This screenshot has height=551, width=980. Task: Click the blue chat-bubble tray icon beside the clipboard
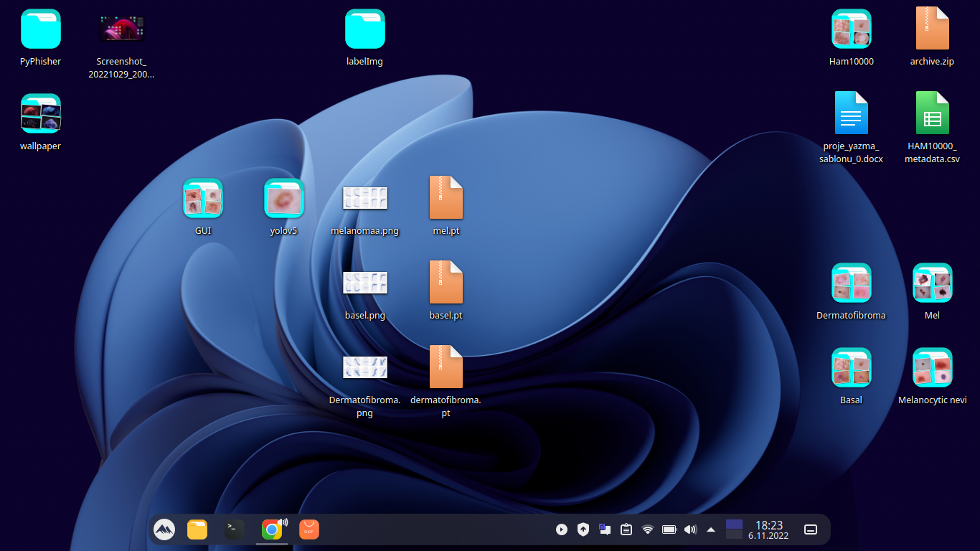(x=605, y=529)
